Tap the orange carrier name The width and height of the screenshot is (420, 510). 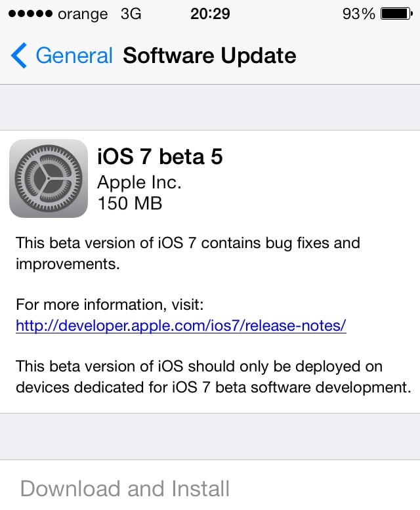point(83,14)
